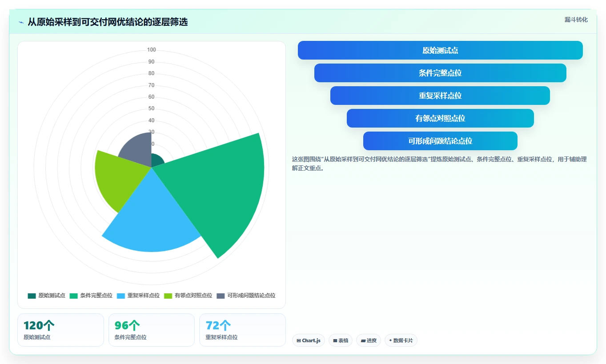
Task: Click the chart title 从原始采样到可交付网优结论的逐层筛选
Action: (108, 22)
